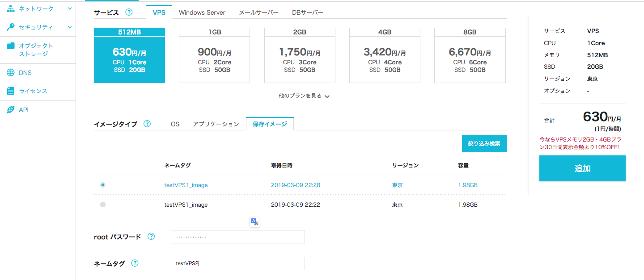Click the network icon in sidebar
The height and width of the screenshot is (280, 644).
tap(11, 8)
